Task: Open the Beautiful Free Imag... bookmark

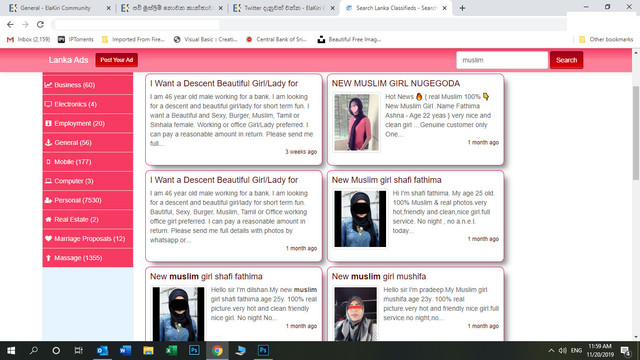Action: (x=349, y=40)
